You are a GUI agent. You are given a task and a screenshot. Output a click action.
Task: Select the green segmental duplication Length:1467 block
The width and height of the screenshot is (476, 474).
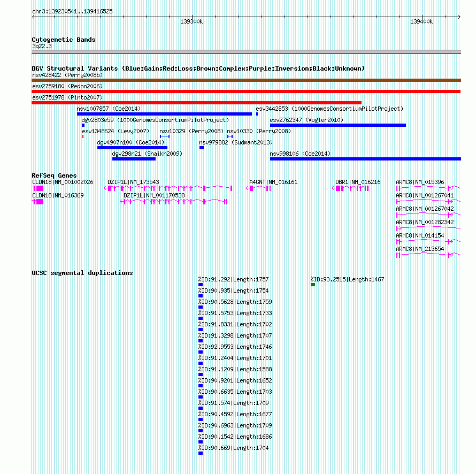pos(313,285)
